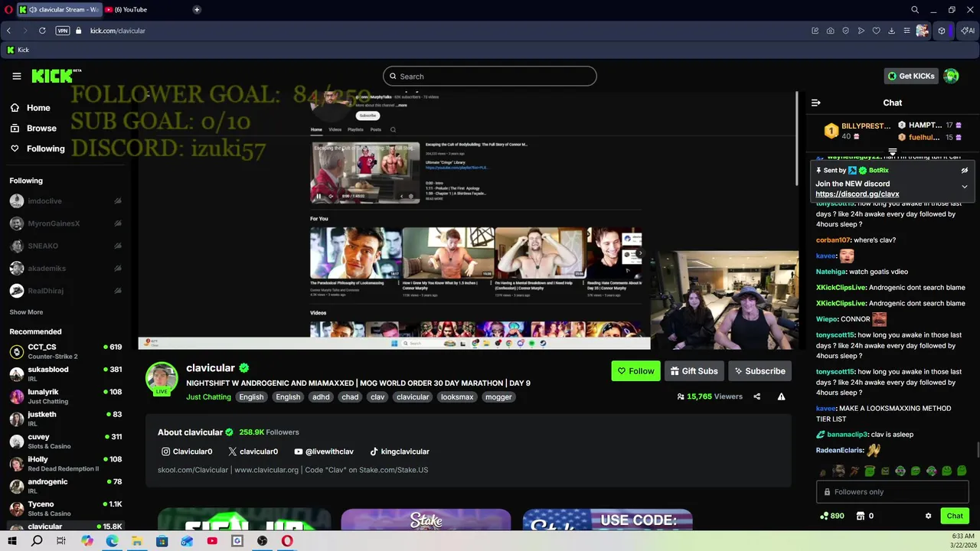Click the Followers only chat input
The image size is (980, 551).
click(892, 492)
